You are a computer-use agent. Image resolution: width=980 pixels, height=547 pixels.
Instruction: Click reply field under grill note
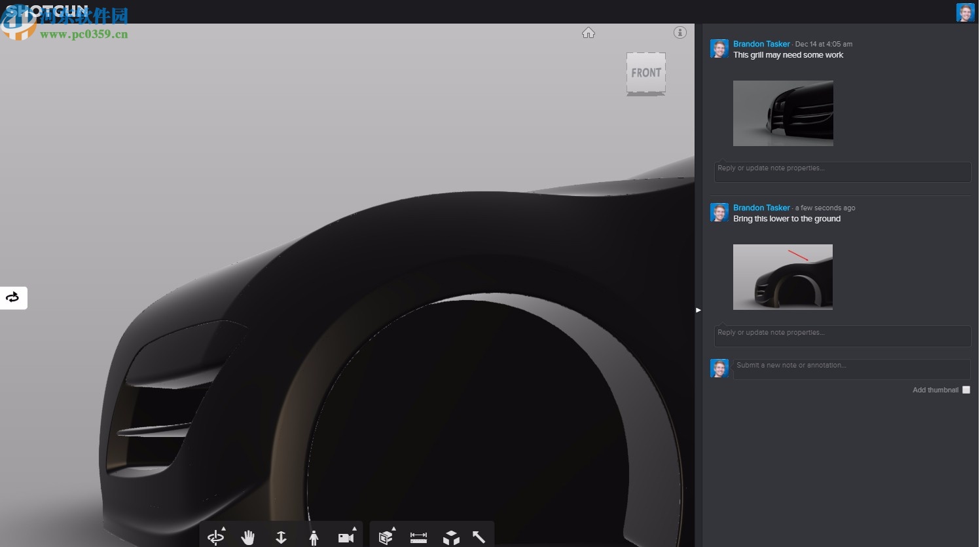(x=842, y=172)
